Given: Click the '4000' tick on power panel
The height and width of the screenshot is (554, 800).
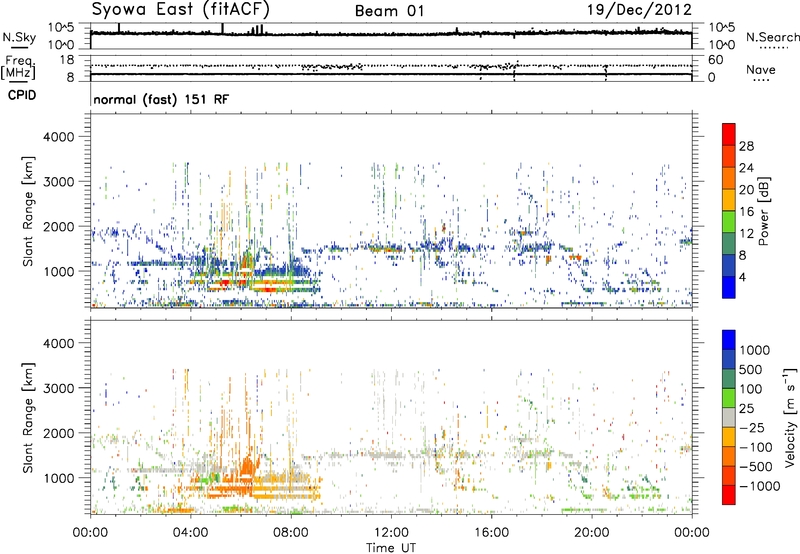Looking at the screenshot, I should point(60,137).
